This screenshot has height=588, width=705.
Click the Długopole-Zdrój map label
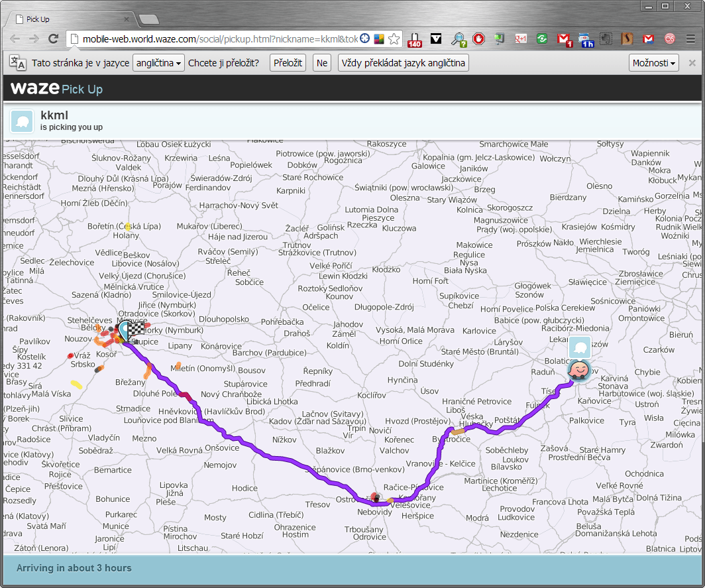pos(384,308)
